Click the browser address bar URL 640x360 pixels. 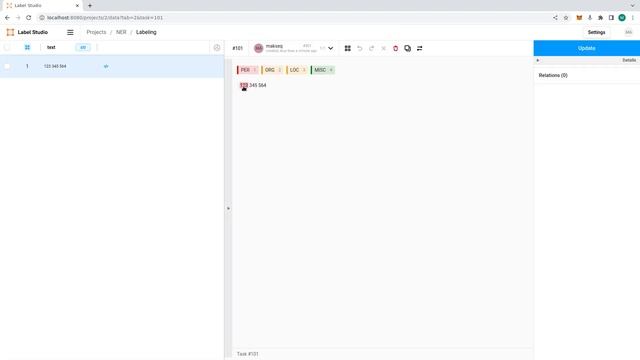(x=105, y=18)
